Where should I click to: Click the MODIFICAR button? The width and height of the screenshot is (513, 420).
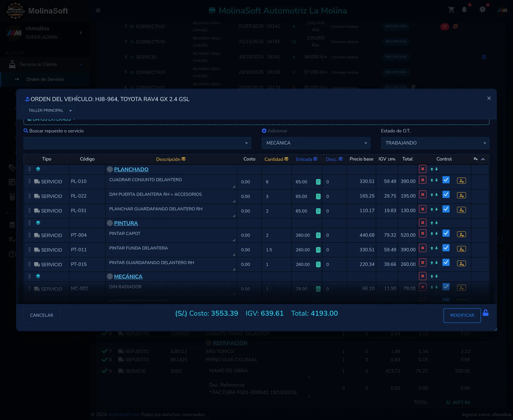(x=462, y=315)
